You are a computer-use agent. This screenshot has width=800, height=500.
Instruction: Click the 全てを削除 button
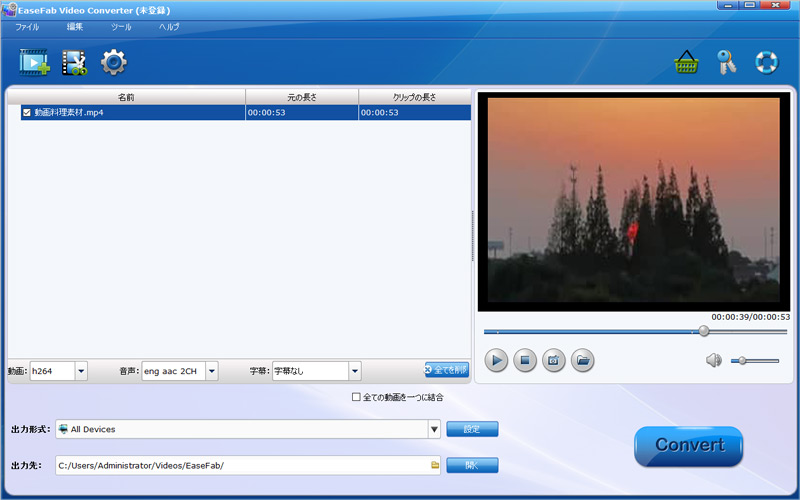(x=446, y=370)
